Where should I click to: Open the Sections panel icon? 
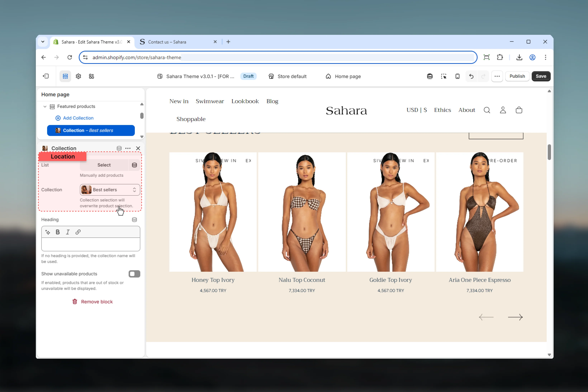pos(65,76)
